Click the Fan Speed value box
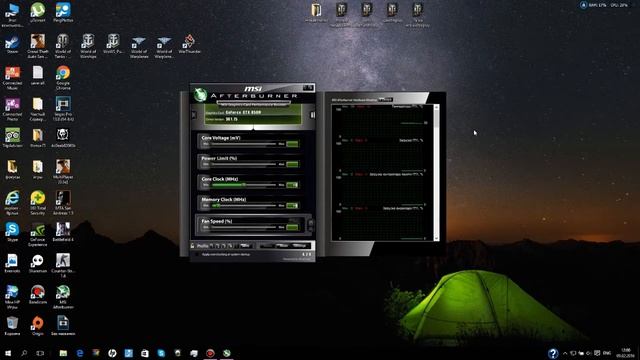This screenshot has width=640, height=360. (292, 227)
